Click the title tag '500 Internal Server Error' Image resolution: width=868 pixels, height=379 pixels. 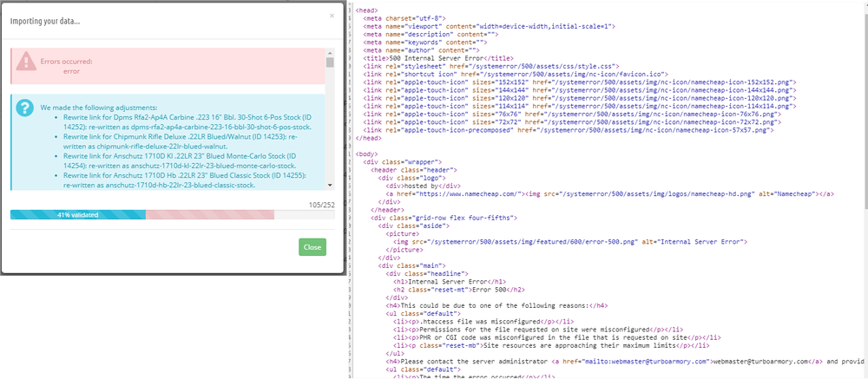point(438,57)
